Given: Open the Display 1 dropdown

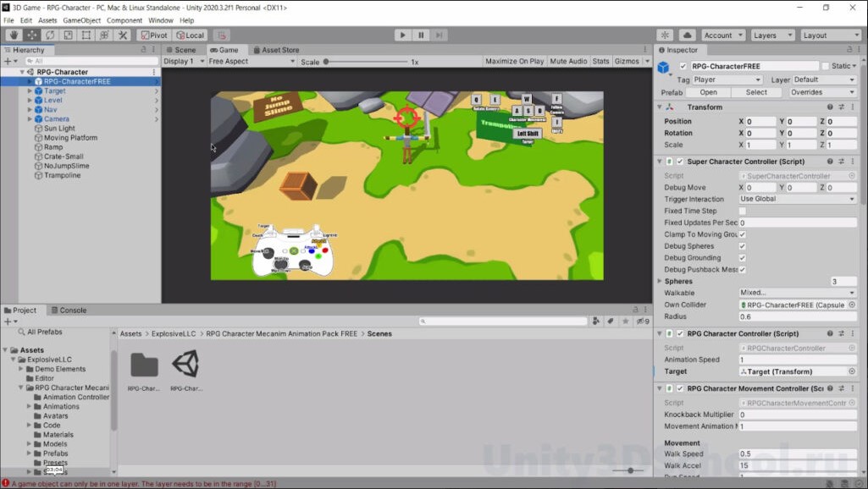Looking at the screenshot, I should point(184,62).
